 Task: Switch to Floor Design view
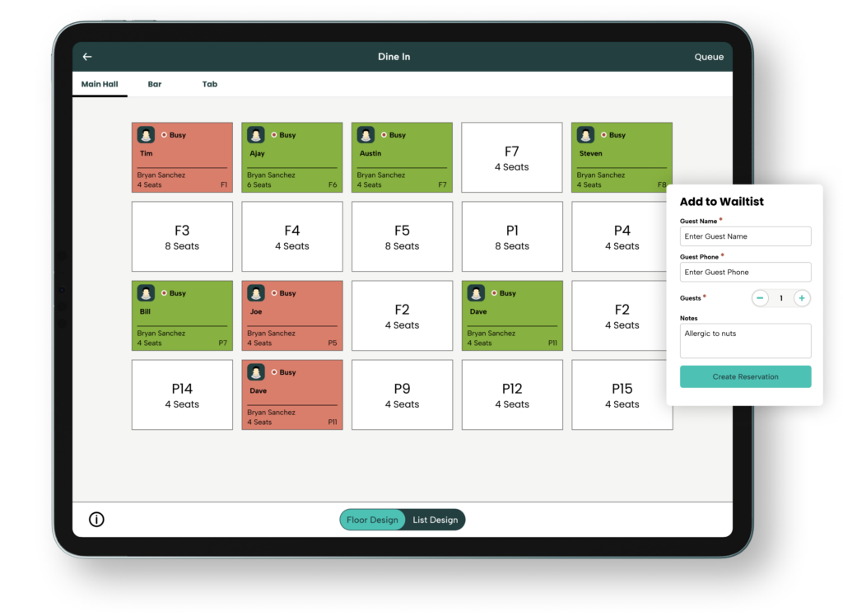point(372,520)
